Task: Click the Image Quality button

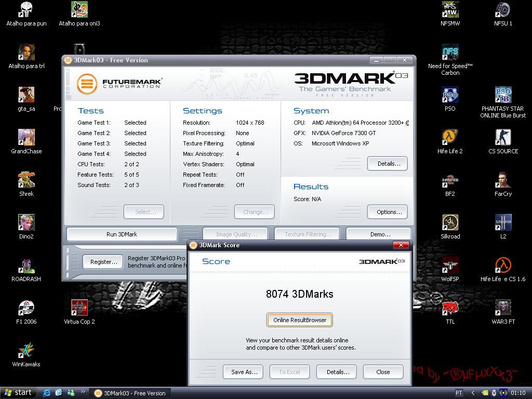Action: tap(235, 234)
